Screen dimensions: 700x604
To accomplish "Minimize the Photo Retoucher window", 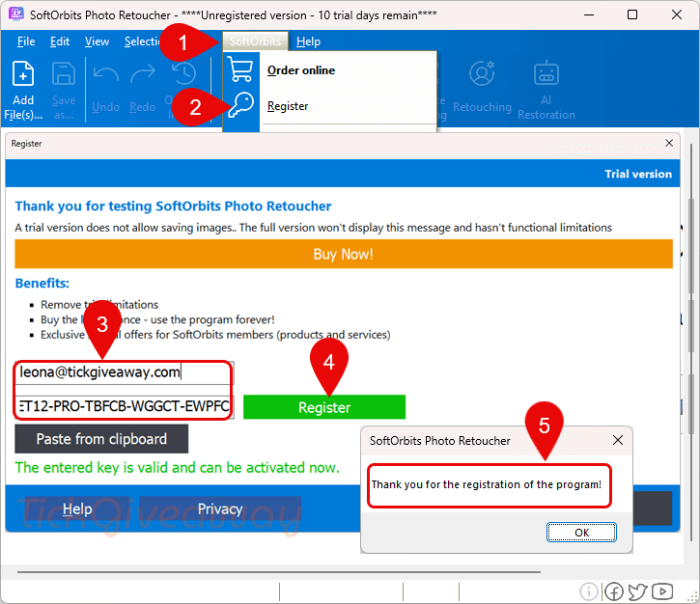I will [x=589, y=14].
